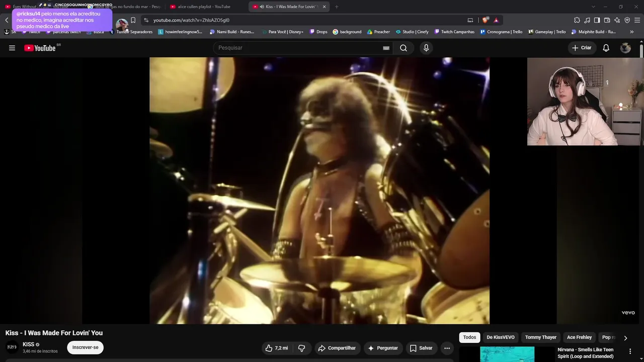Subscribe with the Inscrever-se button
Screen dimensions: 644x362
pyautogui.click(x=85, y=347)
